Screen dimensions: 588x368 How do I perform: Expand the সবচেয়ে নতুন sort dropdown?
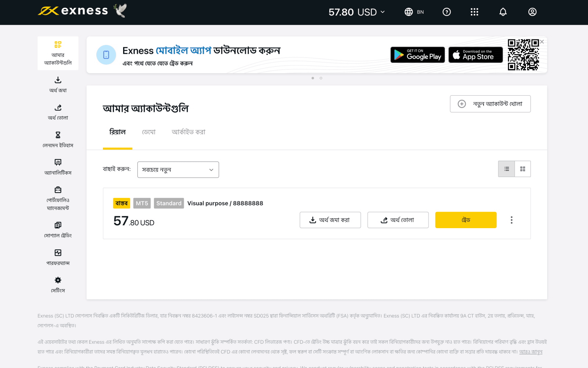pyautogui.click(x=178, y=170)
